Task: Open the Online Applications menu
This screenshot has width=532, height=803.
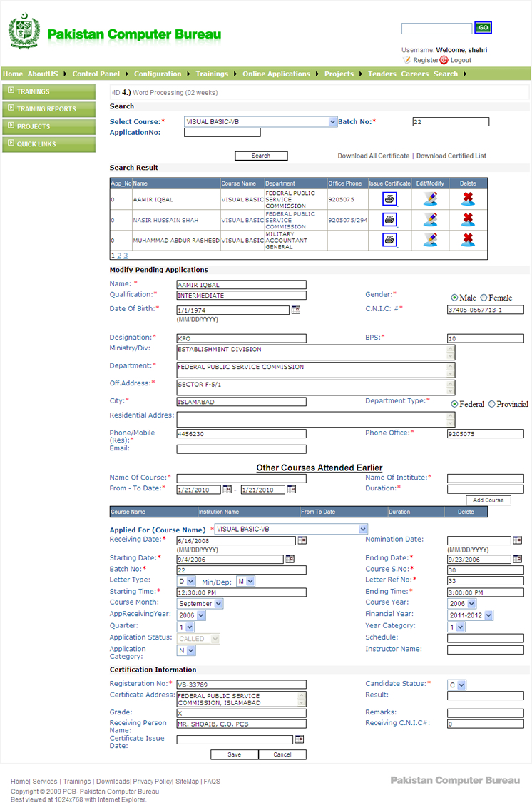Action: (x=276, y=74)
